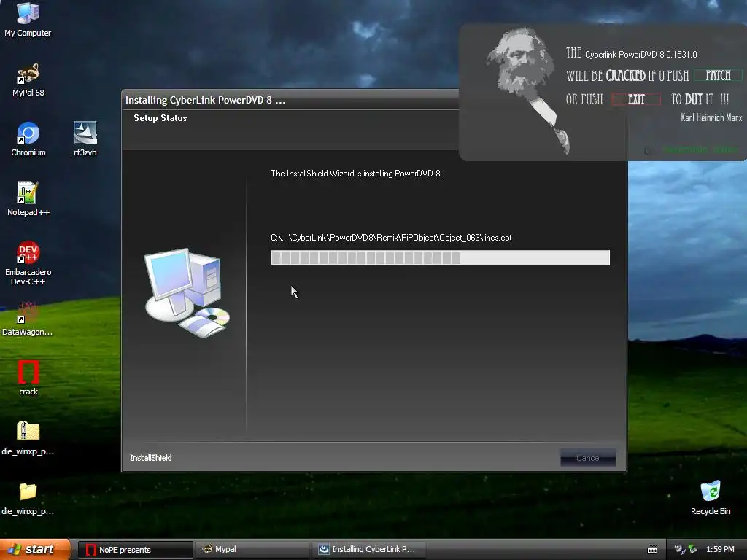Viewport: 747px width, 560px height.
Task: Select the DataWagon shortcut icon
Action: point(28,319)
